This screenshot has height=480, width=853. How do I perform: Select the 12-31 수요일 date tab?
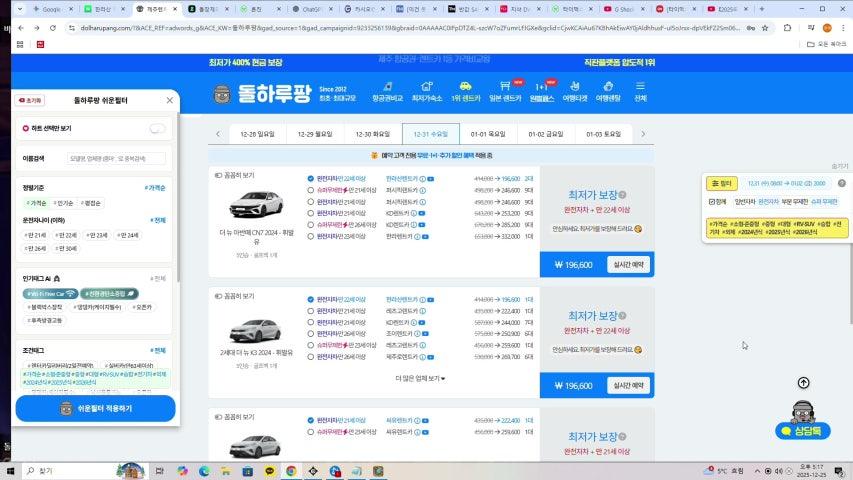pyautogui.click(x=431, y=134)
